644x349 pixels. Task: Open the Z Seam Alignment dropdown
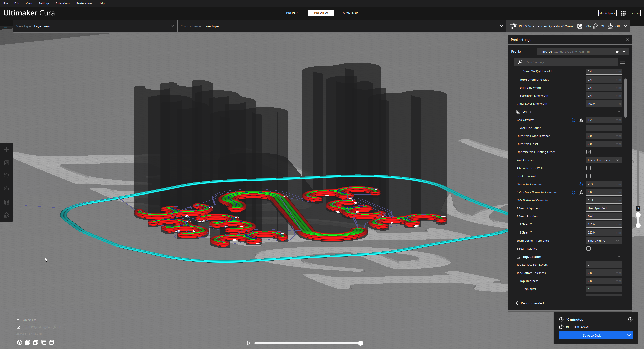pos(604,208)
